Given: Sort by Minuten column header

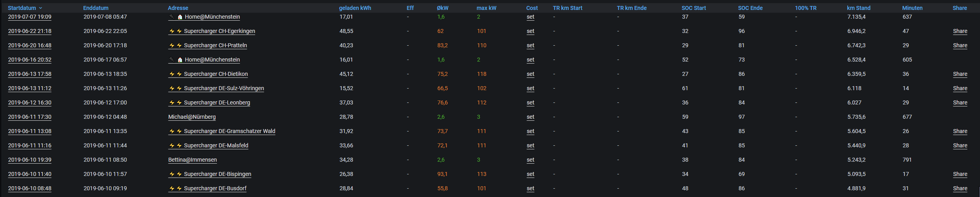Looking at the screenshot, I should [x=912, y=8].
